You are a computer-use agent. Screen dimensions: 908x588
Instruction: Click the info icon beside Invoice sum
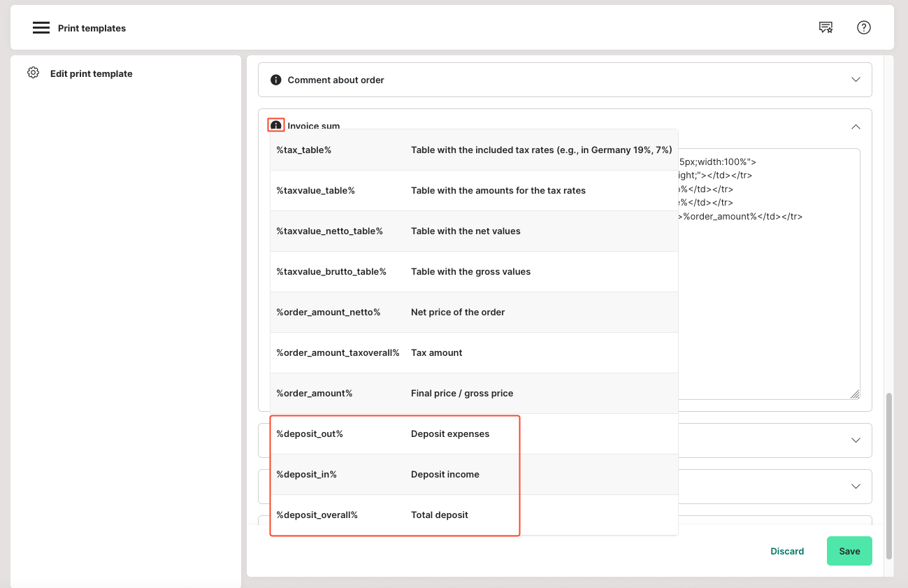click(276, 125)
